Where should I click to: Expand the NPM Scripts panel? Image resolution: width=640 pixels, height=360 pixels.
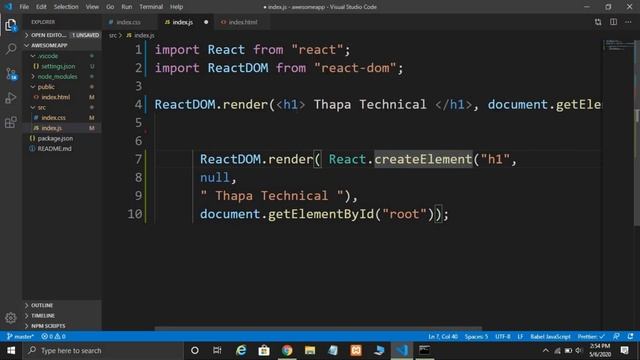[x=62, y=326]
